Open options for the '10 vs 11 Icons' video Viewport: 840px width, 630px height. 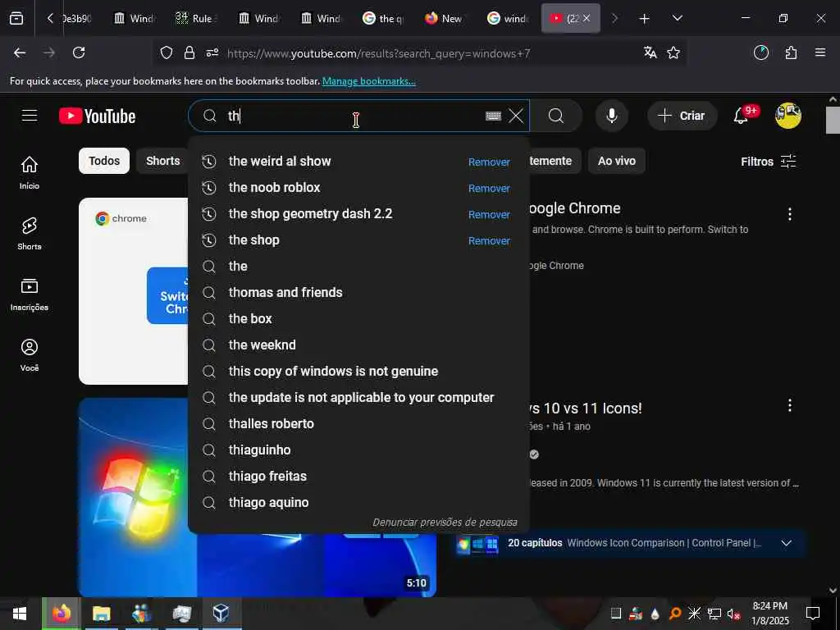pos(790,405)
